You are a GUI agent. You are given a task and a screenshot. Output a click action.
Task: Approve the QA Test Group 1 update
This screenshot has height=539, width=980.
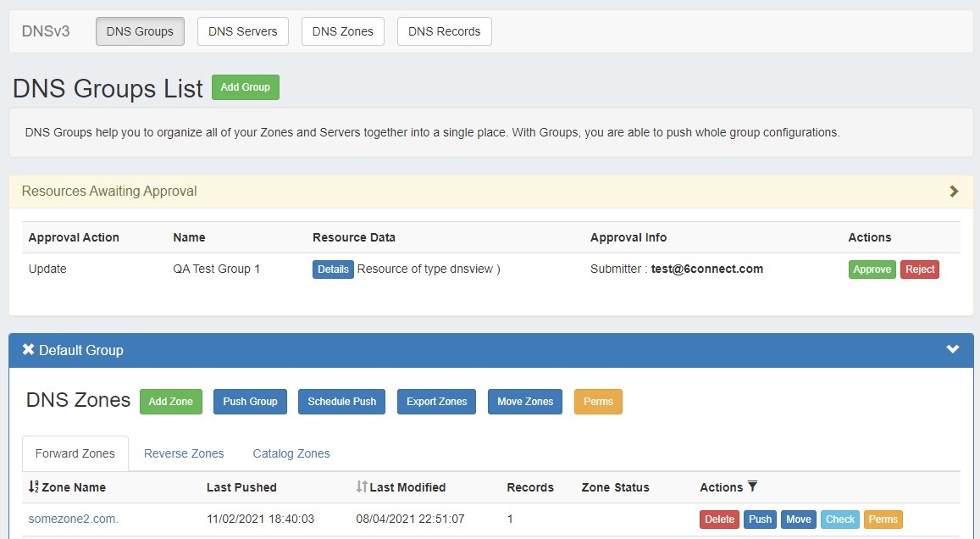tap(872, 269)
